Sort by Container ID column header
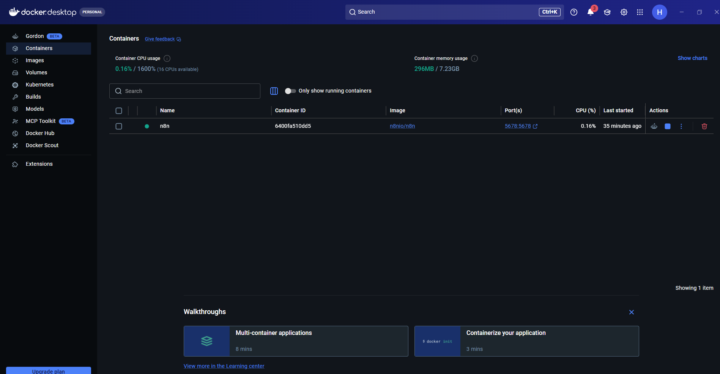 290,111
